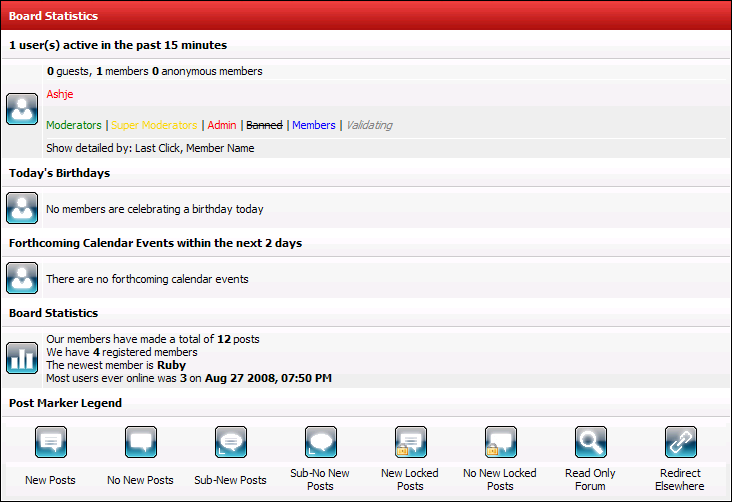Click the calendar events person icon
732x502 pixels.
coord(22,278)
